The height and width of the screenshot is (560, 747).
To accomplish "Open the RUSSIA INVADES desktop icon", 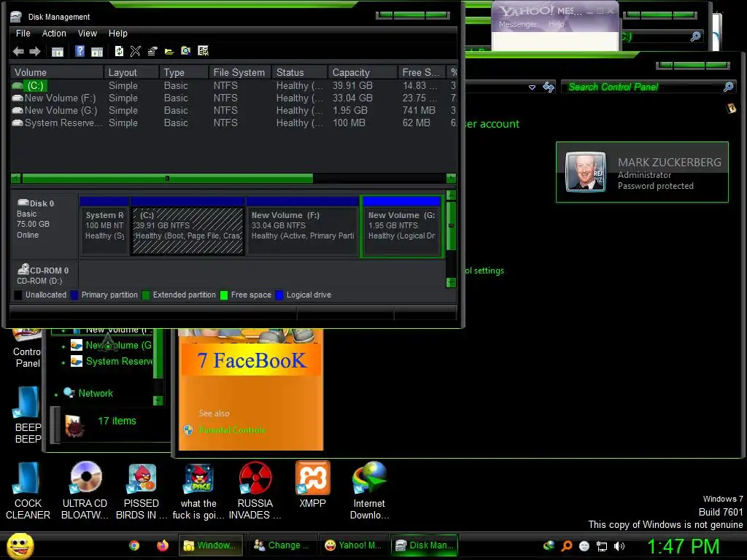I will click(x=255, y=491).
